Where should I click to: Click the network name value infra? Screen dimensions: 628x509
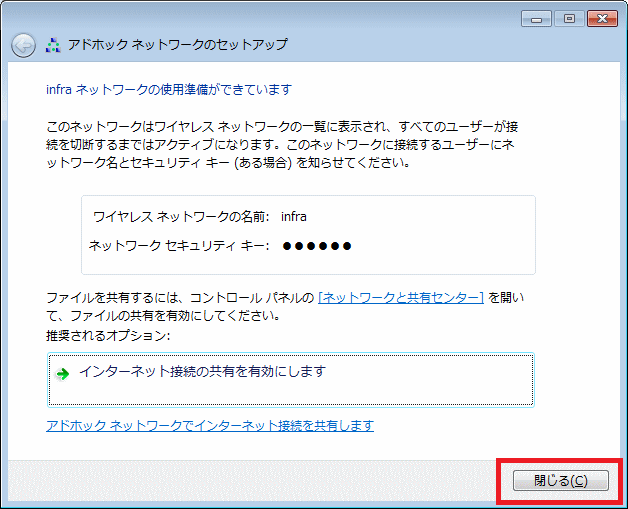point(294,217)
